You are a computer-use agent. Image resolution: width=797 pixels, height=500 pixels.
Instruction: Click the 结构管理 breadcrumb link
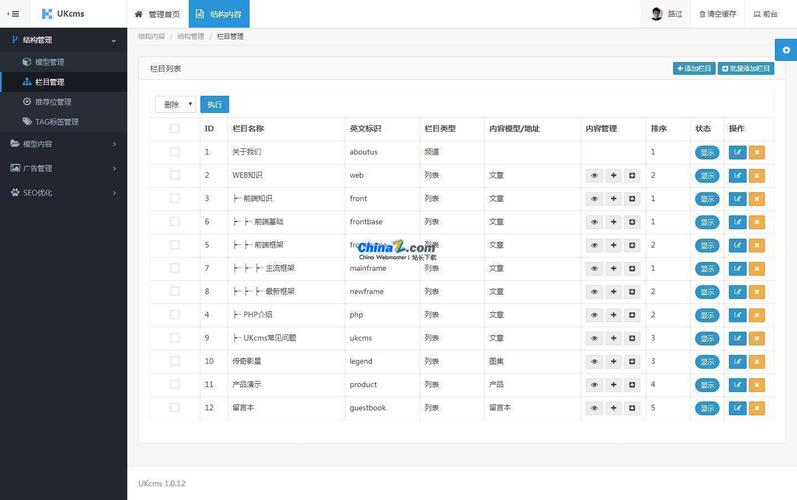click(191, 36)
